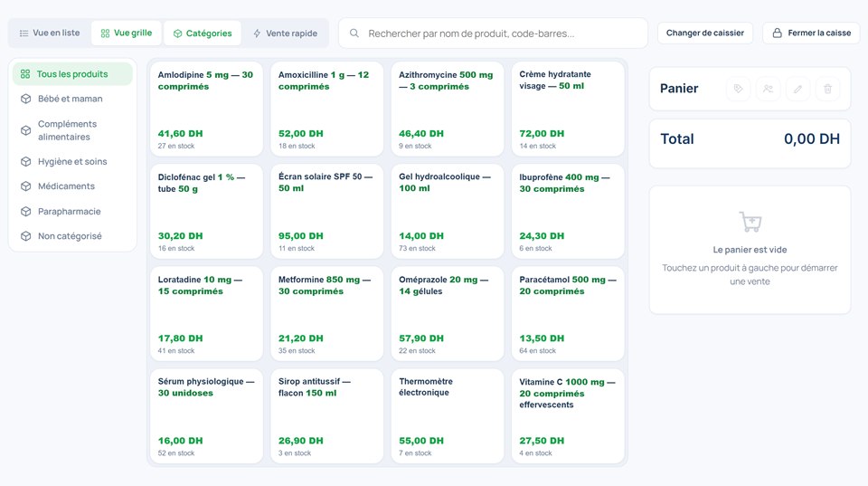Viewport: 868px width, 486px height.
Task: Click the '64 en stock' label
Action: point(537,351)
